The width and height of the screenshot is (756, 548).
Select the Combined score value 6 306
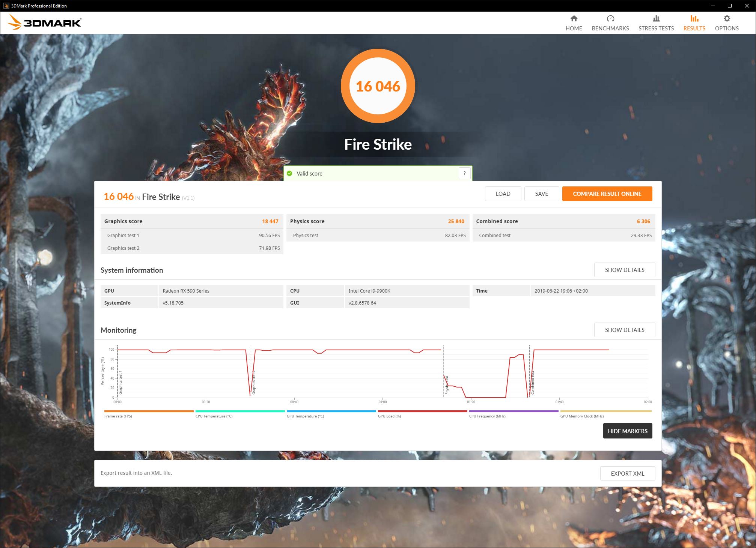(643, 221)
